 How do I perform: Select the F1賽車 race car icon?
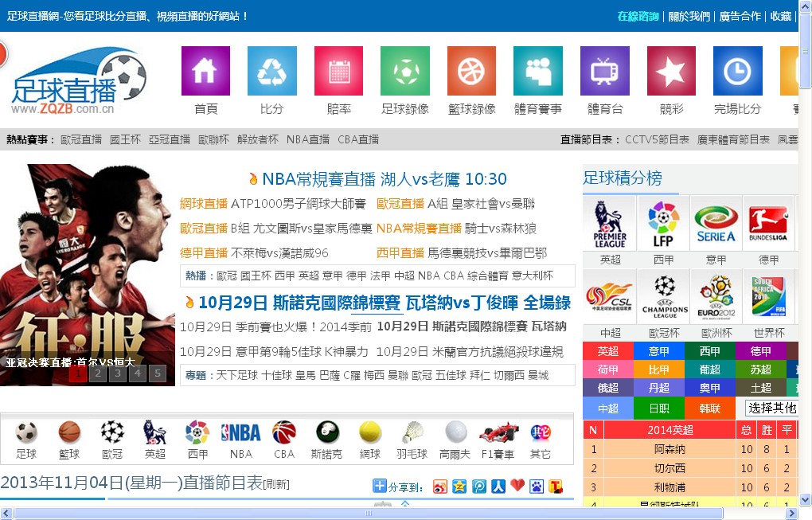(x=498, y=432)
